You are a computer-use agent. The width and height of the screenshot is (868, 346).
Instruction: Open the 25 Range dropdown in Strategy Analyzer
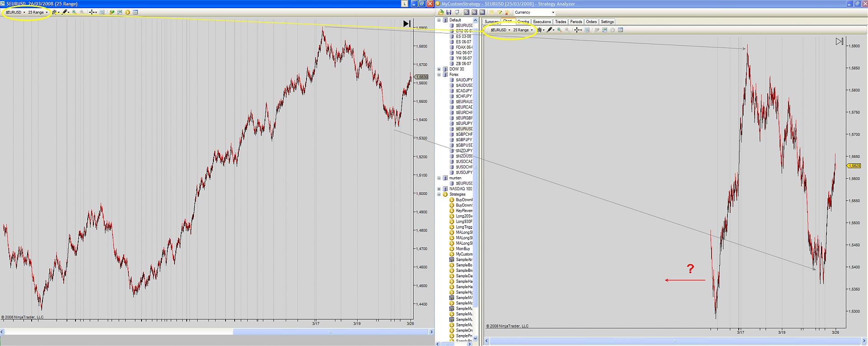(523, 30)
